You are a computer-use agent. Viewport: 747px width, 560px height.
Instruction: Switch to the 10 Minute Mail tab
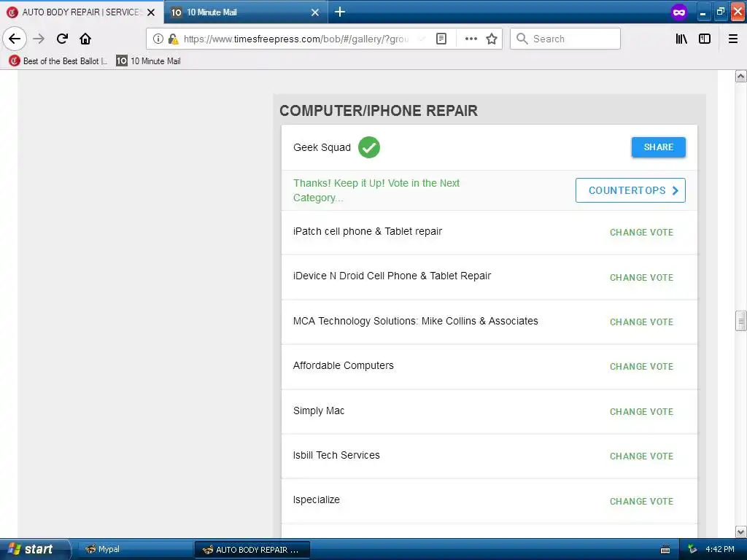246,12
